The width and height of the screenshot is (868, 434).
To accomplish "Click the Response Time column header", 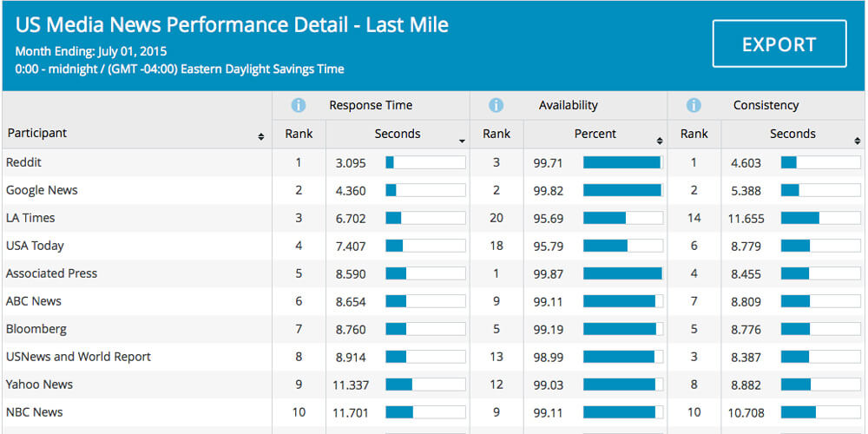I will (x=371, y=105).
